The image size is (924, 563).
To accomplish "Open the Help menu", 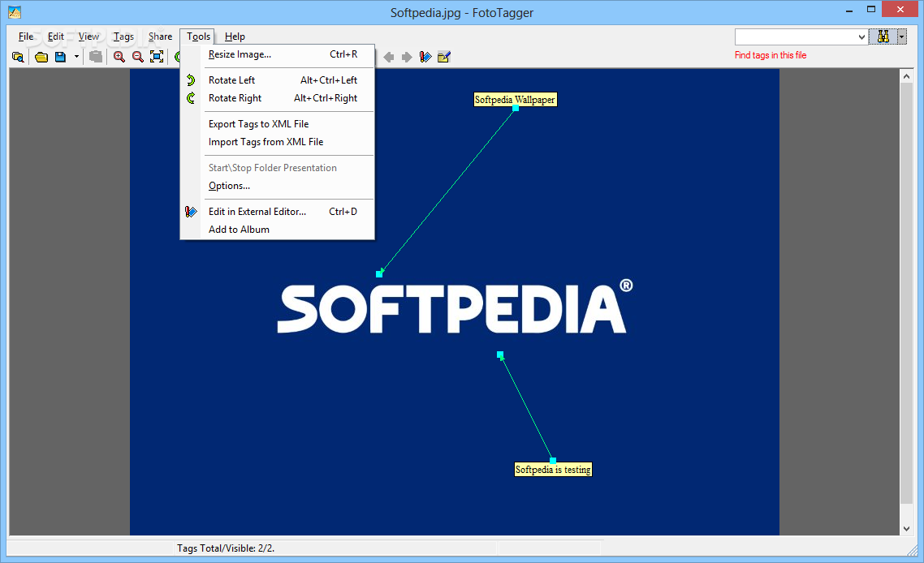I will point(235,37).
